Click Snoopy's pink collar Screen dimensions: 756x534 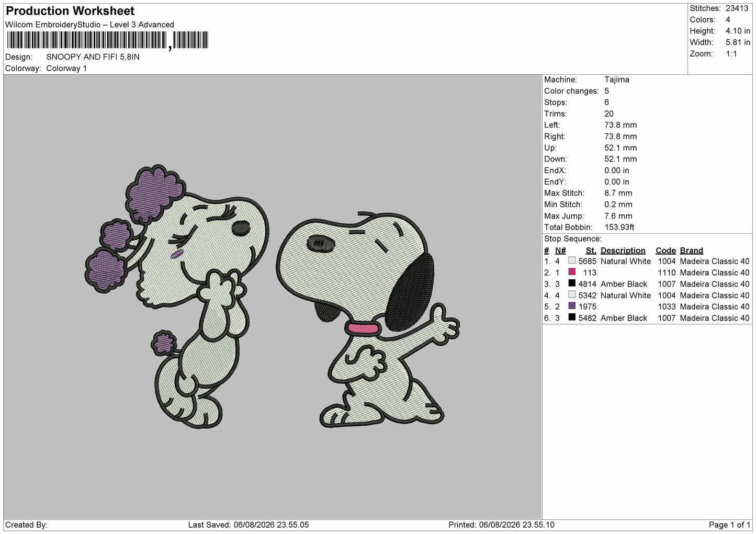click(x=363, y=329)
